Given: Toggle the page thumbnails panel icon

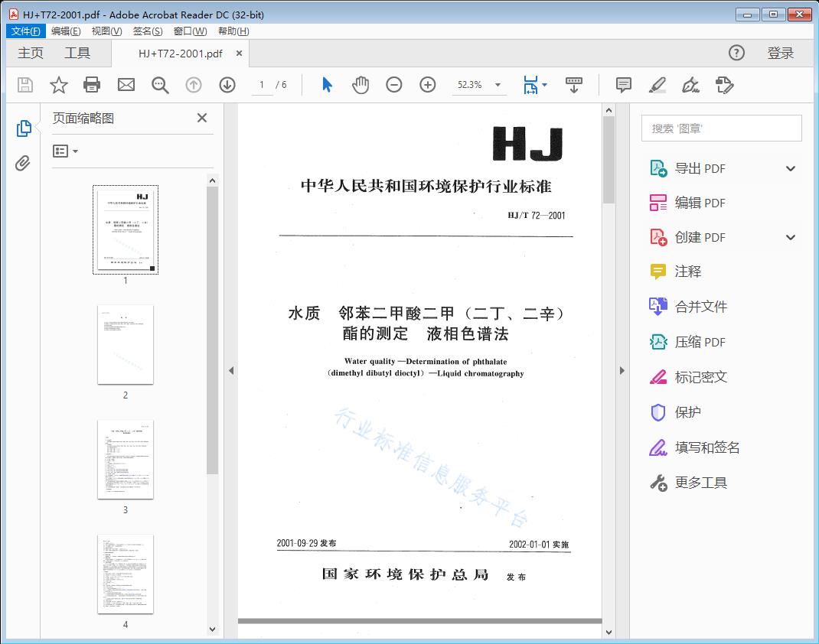Looking at the screenshot, I should pyautogui.click(x=23, y=128).
